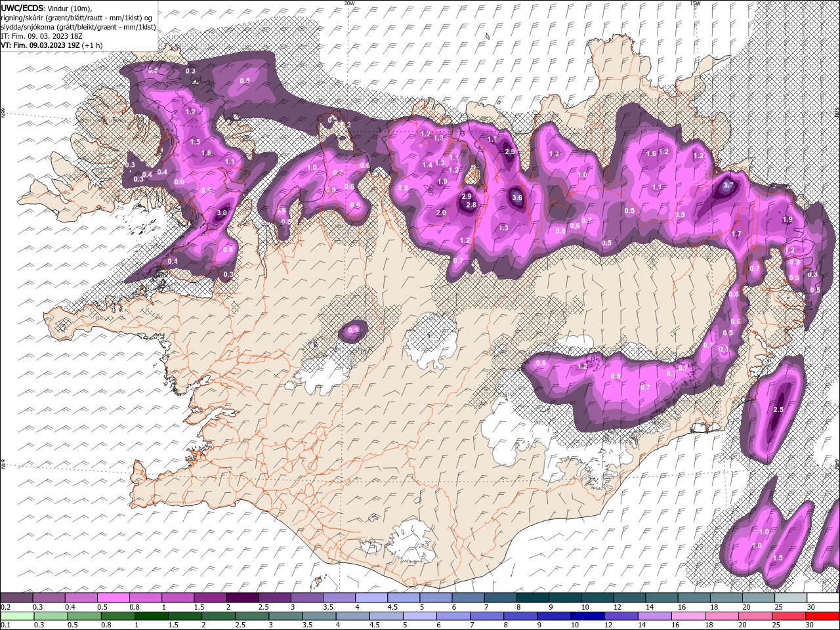Click the 2.8 snowfall value label
The image size is (840, 630).
(471, 205)
